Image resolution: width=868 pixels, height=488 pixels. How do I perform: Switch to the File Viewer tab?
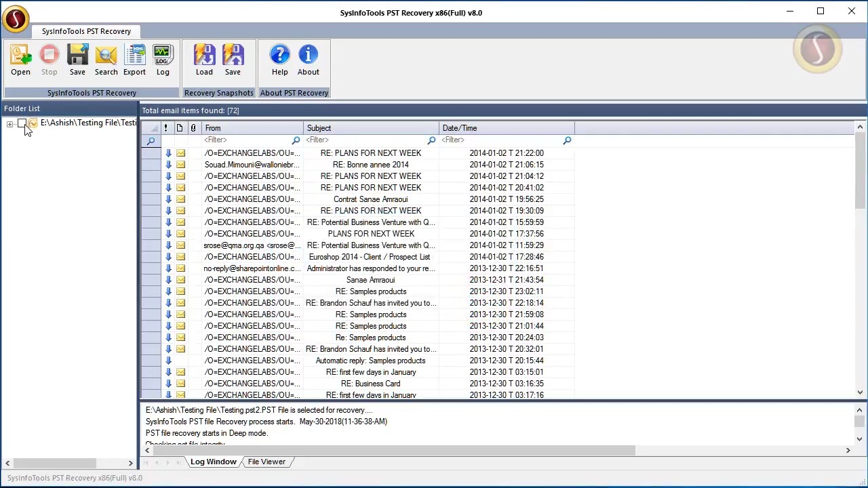click(266, 462)
